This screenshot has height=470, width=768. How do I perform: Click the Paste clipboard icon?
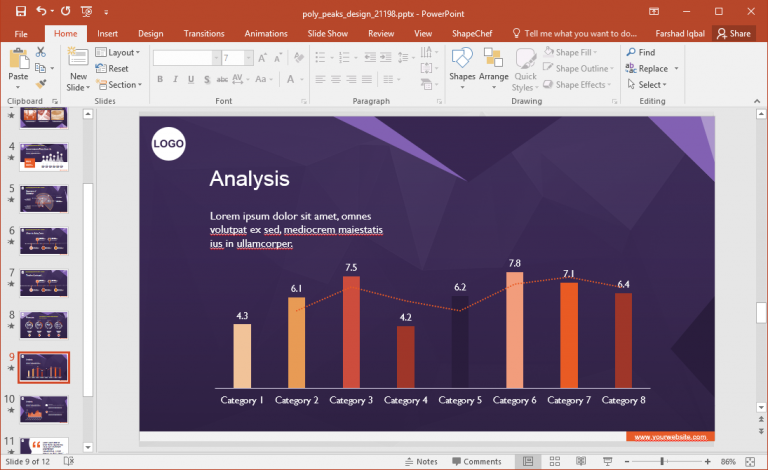click(18, 58)
